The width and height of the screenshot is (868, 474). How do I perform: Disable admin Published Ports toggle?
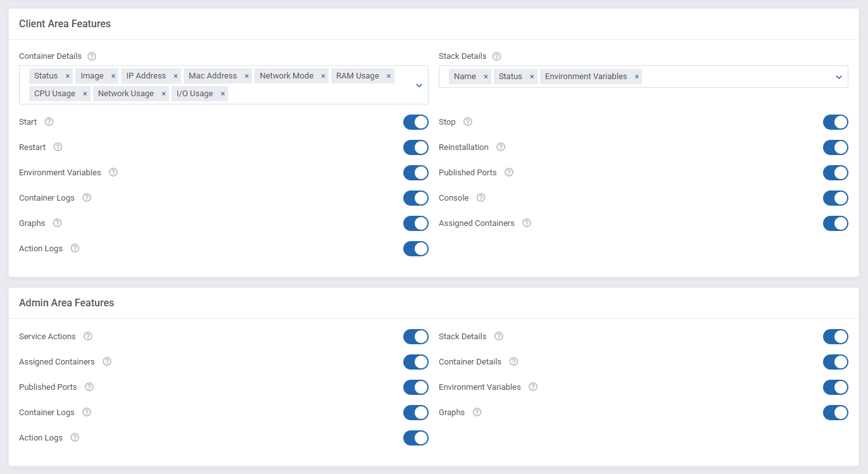coord(416,387)
